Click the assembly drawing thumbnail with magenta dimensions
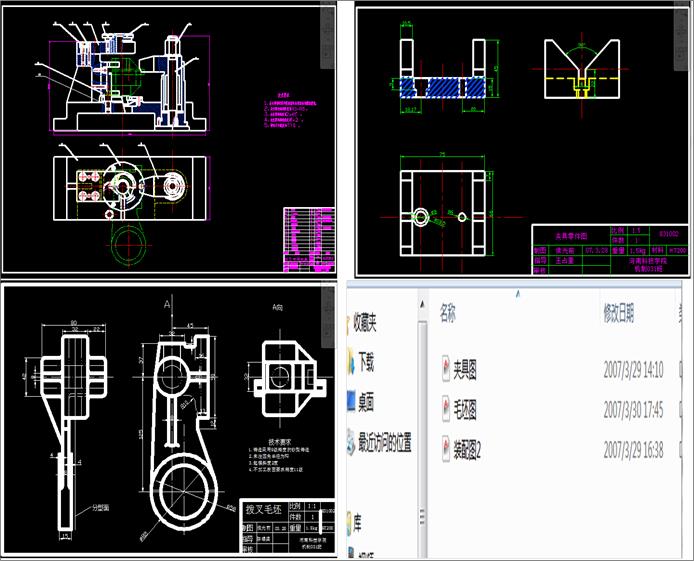The width and height of the screenshot is (694, 561). [x=168, y=140]
